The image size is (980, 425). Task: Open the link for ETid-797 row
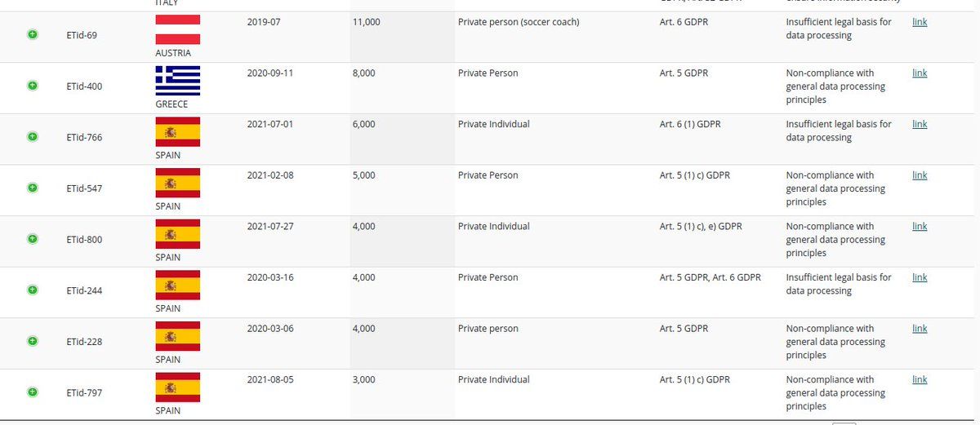pyautogui.click(x=920, y=379)
